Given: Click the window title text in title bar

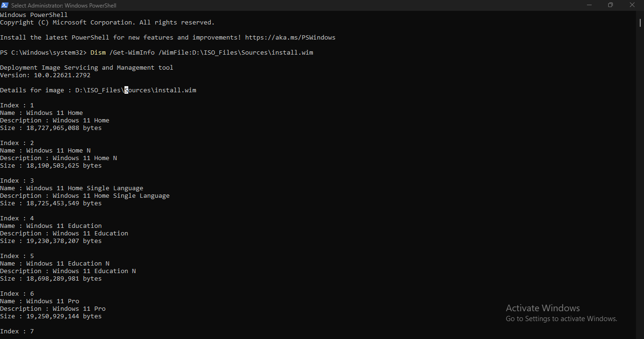Looking at the screenshot, I should tap(64, 6).
